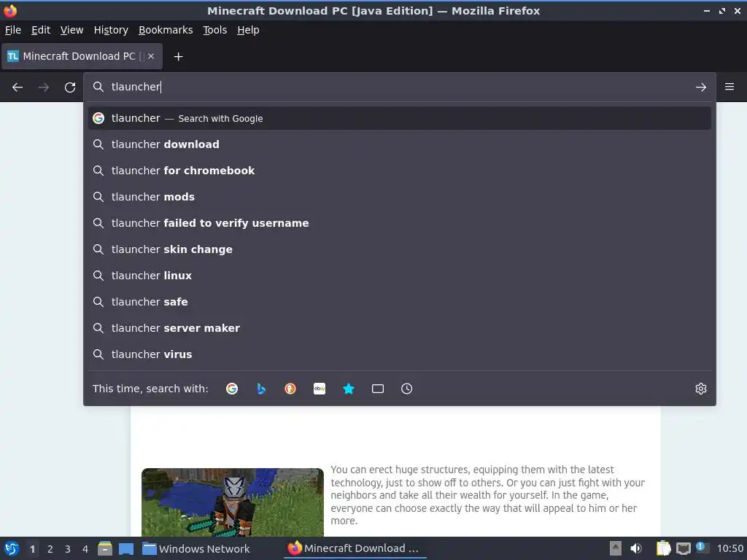The height and width of the screenshot is (560, 747).
Task: Choose suggestion tlauncher download
Action: 400,144
